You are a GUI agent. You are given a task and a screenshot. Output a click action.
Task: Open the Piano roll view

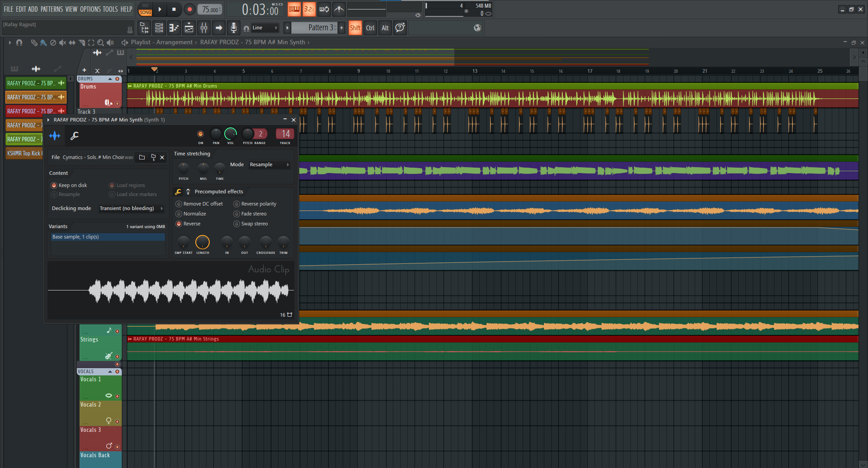(174, 28)
